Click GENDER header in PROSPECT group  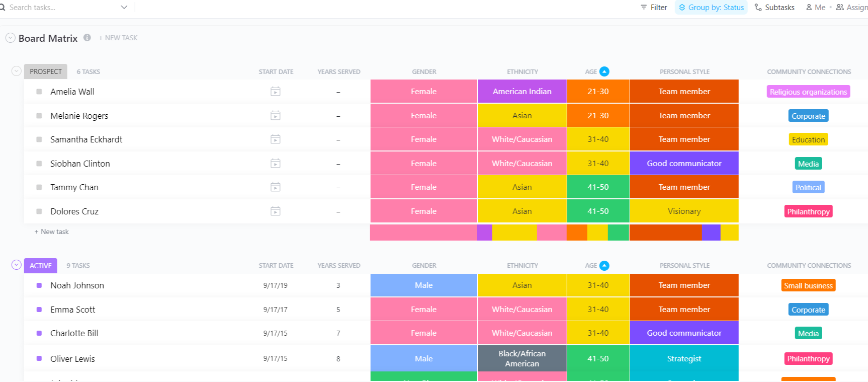click(x=424, y=72)
